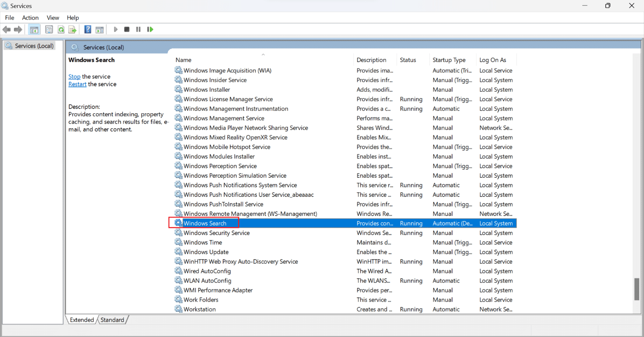The image size is (644, 337).
Task: Open the Help toolbar icon
Action: coord(88,29)
